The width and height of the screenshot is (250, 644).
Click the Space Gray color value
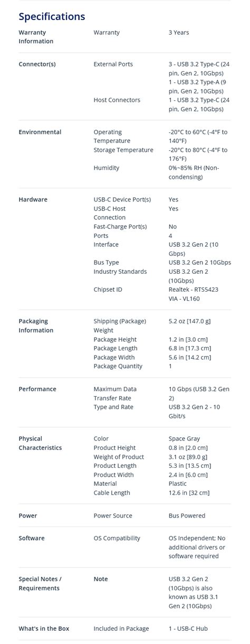tap(185, 439)
